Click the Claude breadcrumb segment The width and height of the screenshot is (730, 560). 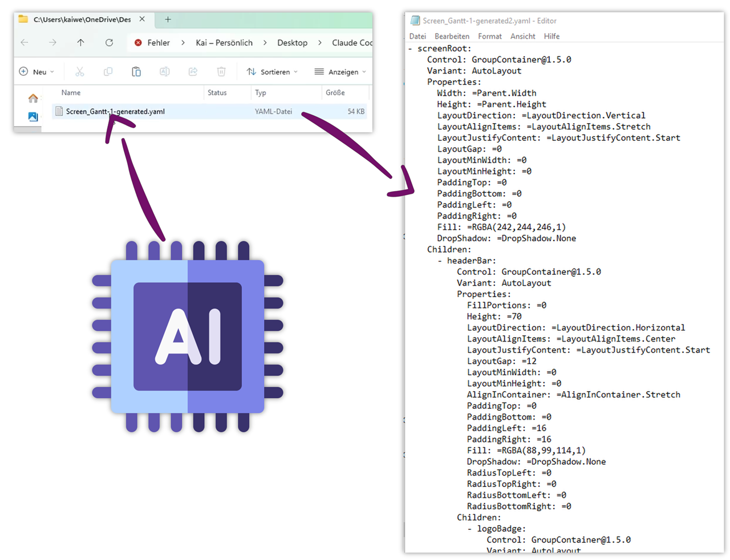tap(352, 43)
